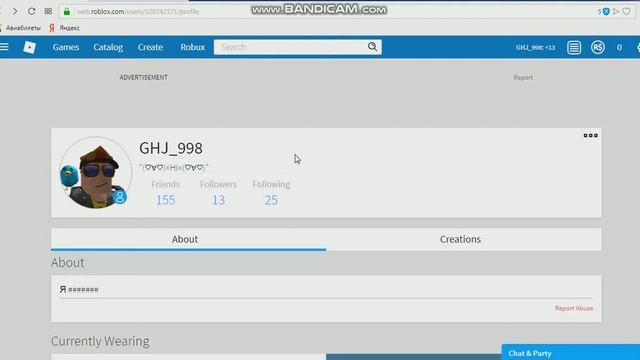Screen dimensions: 640x360
Task: Click the send-page arrow icon in address bar
Action: 616,11
